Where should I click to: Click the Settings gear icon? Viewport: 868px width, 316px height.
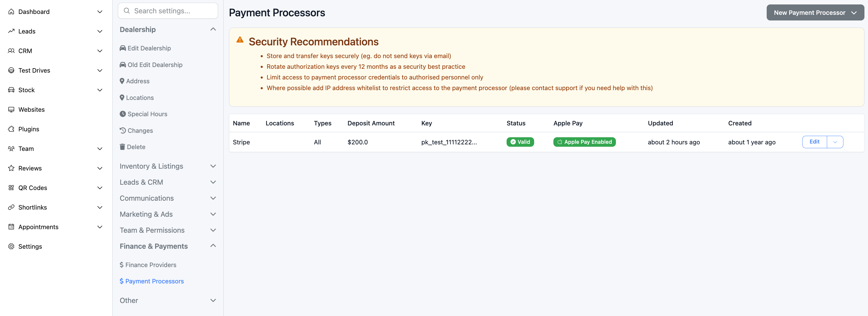(12, 247)
